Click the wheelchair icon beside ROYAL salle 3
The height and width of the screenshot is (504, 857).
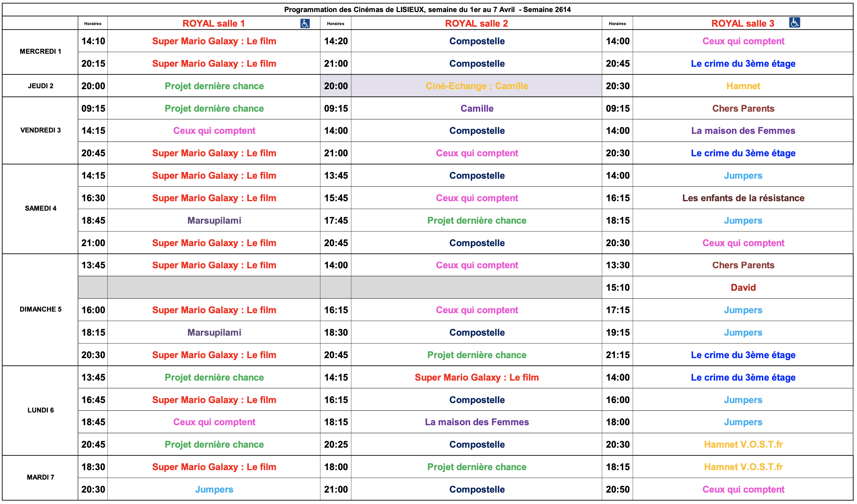click(794, 22)
